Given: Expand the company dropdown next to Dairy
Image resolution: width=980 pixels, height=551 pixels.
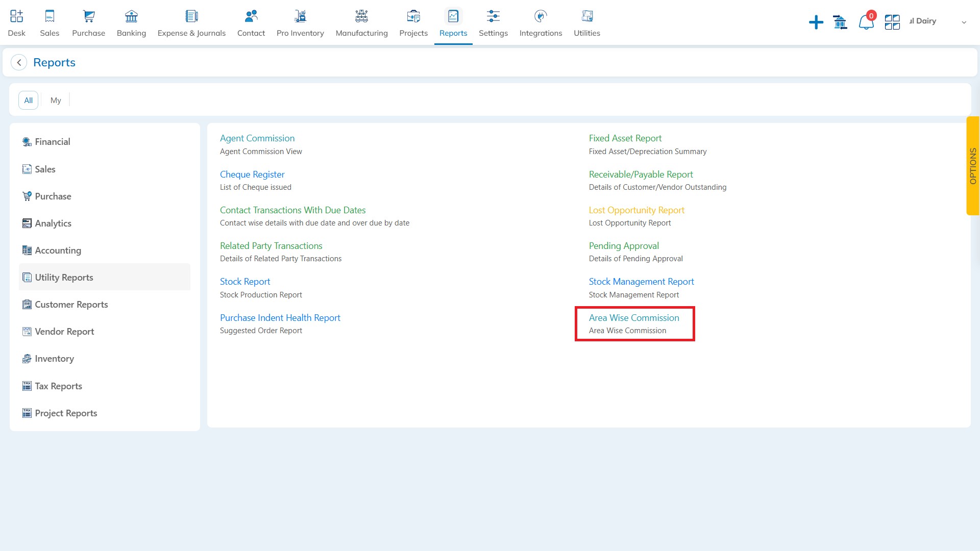Looking at the screenshot, I should click(964, 22).
